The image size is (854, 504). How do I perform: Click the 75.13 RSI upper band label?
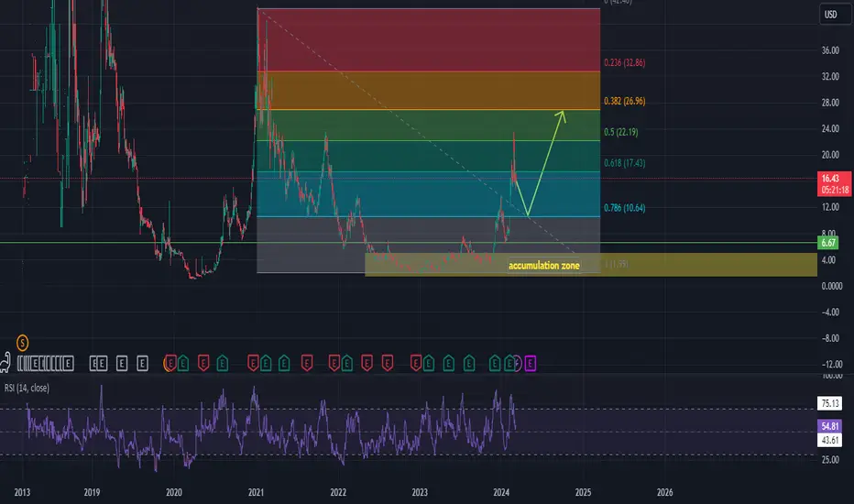coord(829,403)
